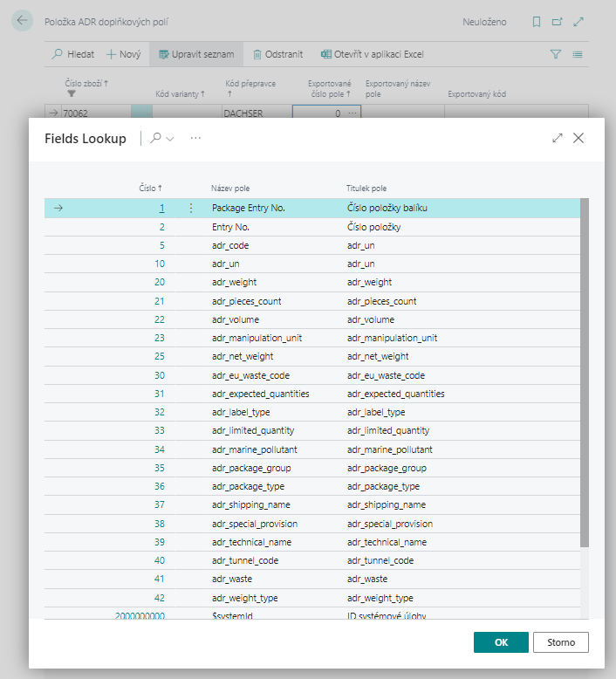Expand the search options chevron in Fields Lookup
The width and height of the screenshot is (616, 679).
[170, 139]
